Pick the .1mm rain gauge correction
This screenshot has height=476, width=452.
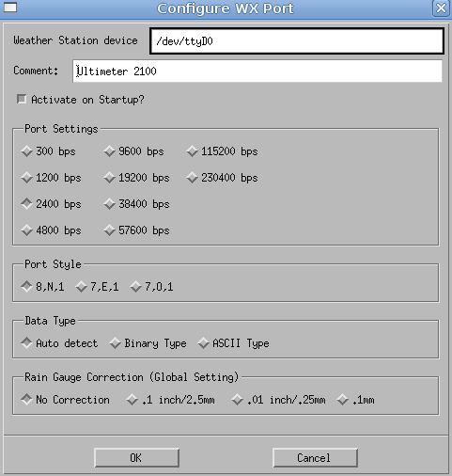342,400
